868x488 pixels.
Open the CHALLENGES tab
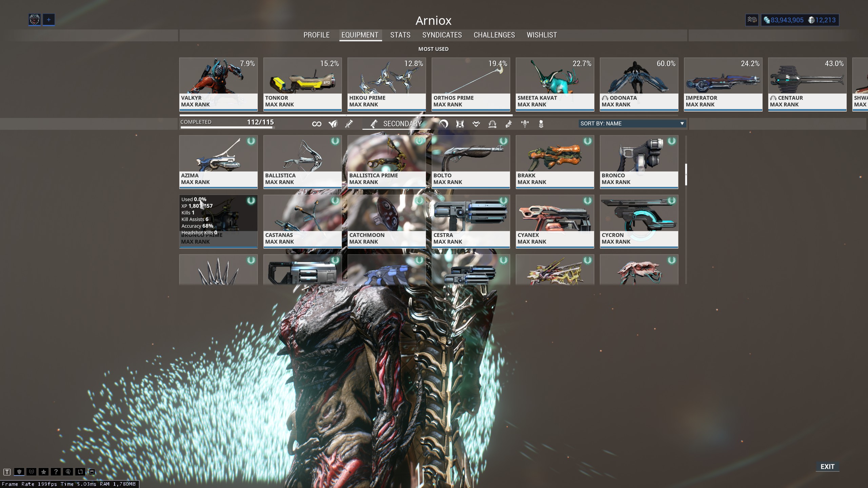(494, 35)
